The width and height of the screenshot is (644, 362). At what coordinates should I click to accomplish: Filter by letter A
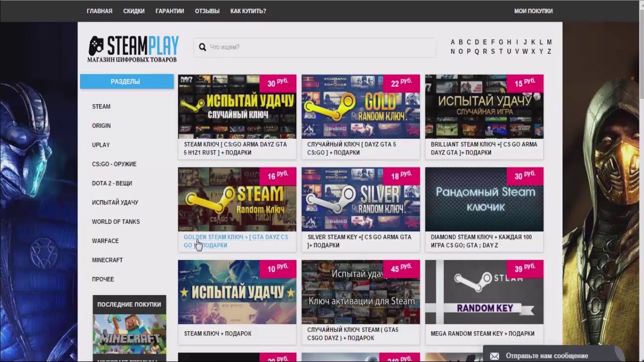(453, 42)
